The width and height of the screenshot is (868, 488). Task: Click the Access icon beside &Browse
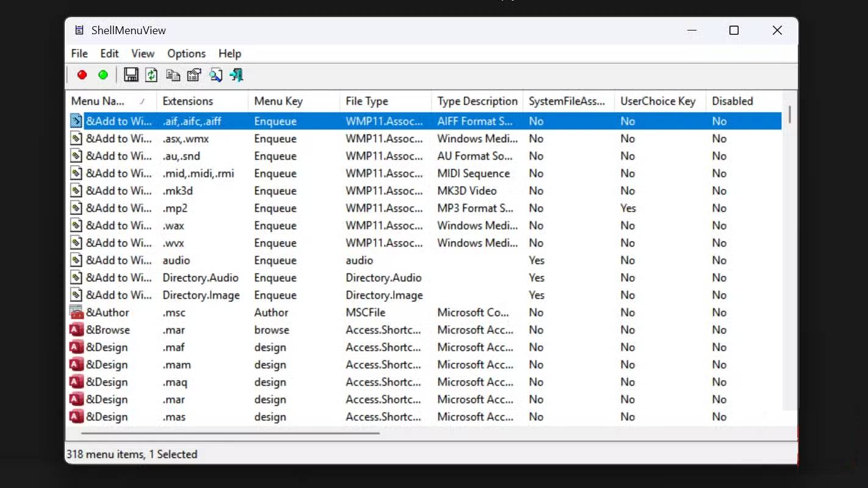tap(76, 329)
